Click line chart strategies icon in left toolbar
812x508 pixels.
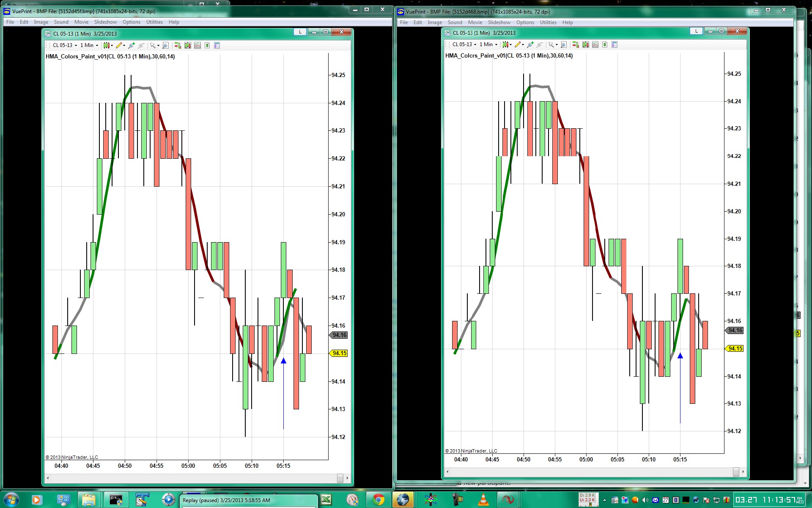198,45
